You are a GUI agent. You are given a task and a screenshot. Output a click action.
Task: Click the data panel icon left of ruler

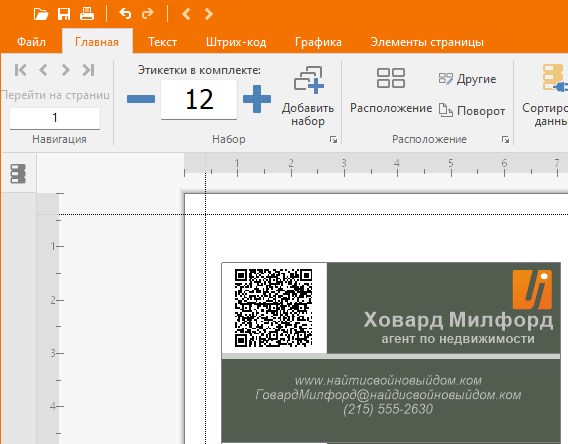point(18,173)
